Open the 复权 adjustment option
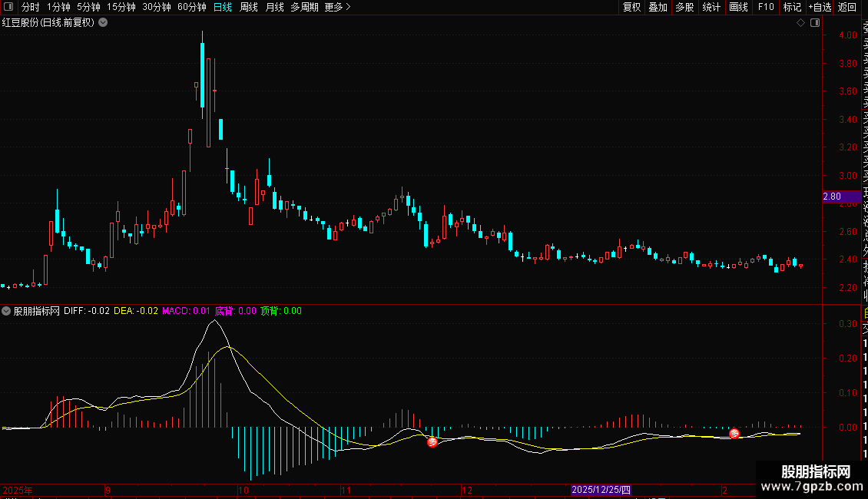This screenshot has height=499, width=868. pyautogui.click(x=631, y=7)
